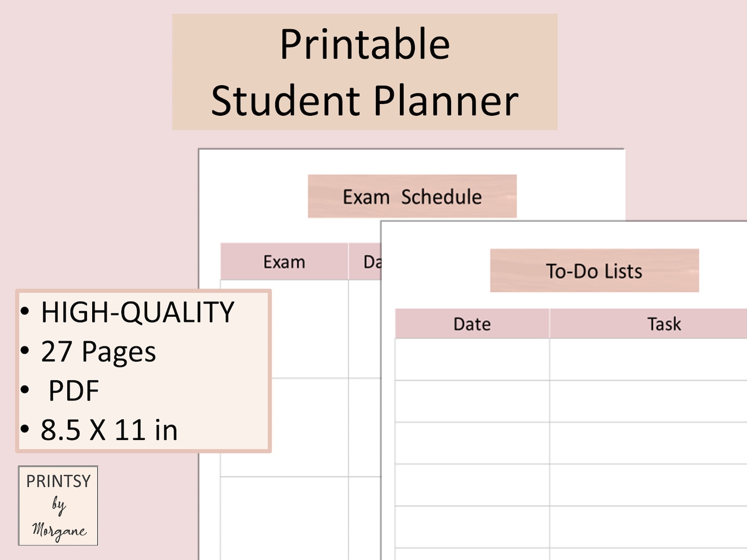
Task: Click the Printable Student Planner title banner
Action: (365, 72)
